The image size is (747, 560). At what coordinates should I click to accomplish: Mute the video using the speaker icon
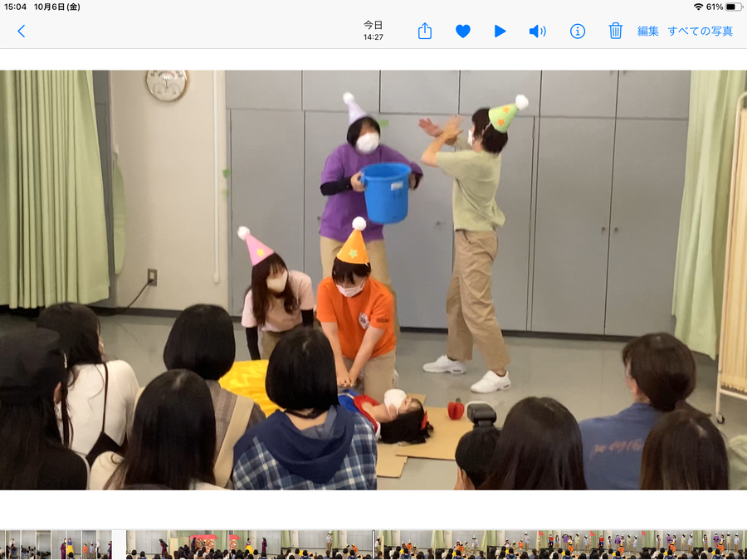click(538, 31)
